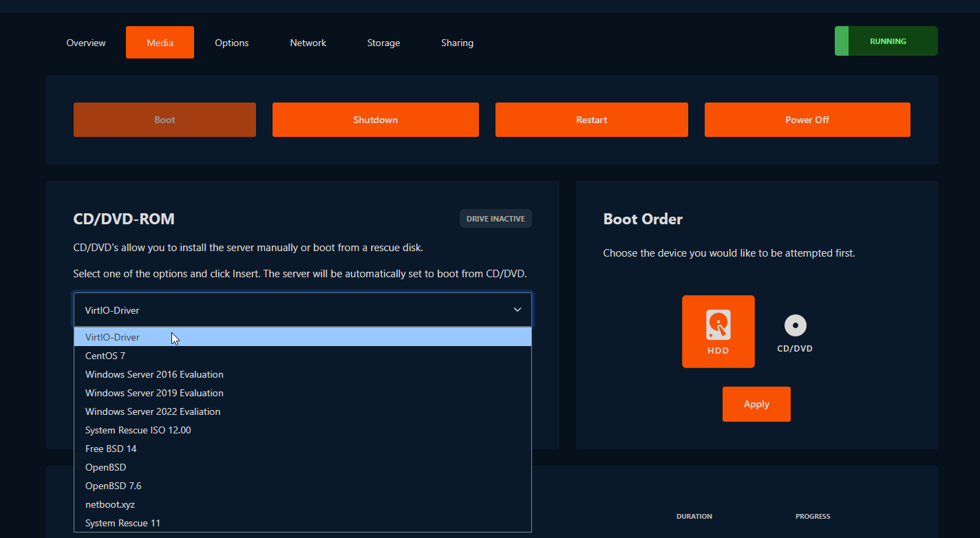
Task: Select Windows Server 2019 Evaluation option
Action: click(x=154, y=393)
